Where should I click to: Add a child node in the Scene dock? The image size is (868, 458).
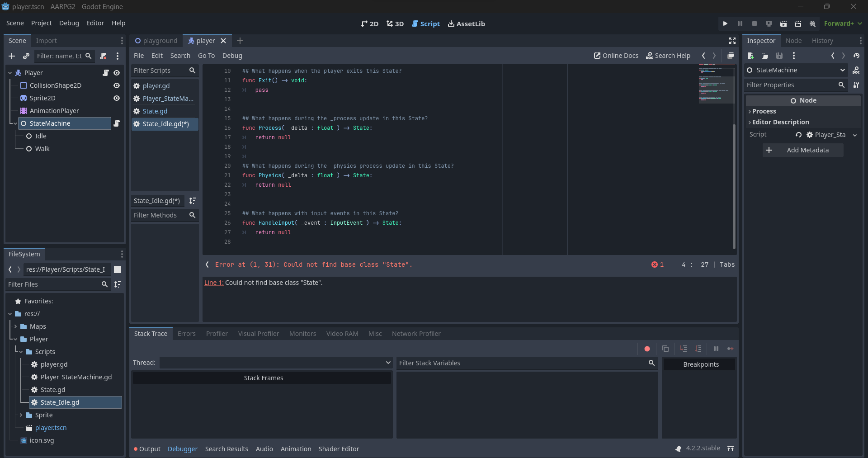(12, 56)
